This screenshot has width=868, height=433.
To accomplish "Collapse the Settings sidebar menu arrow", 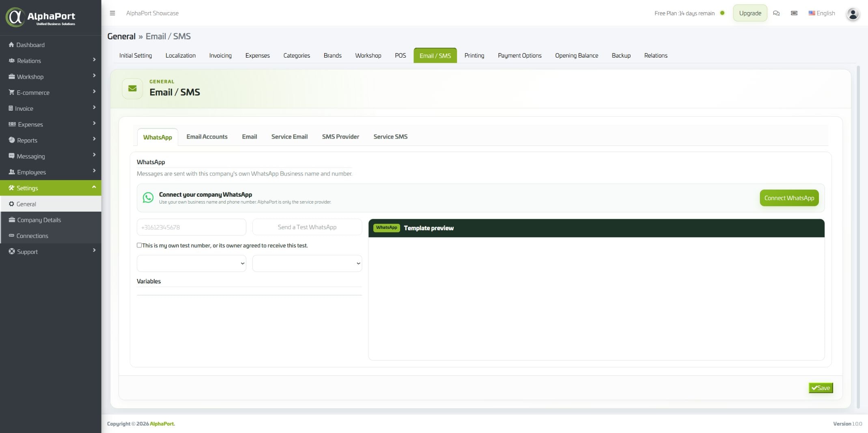I will [x=94, y=187].
